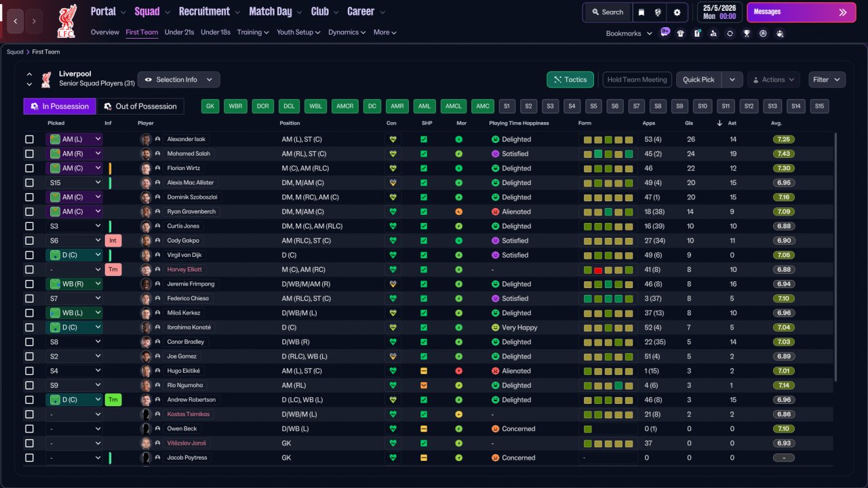Open the Match Day menu
868x488 pixels.
tap(275, 12)
